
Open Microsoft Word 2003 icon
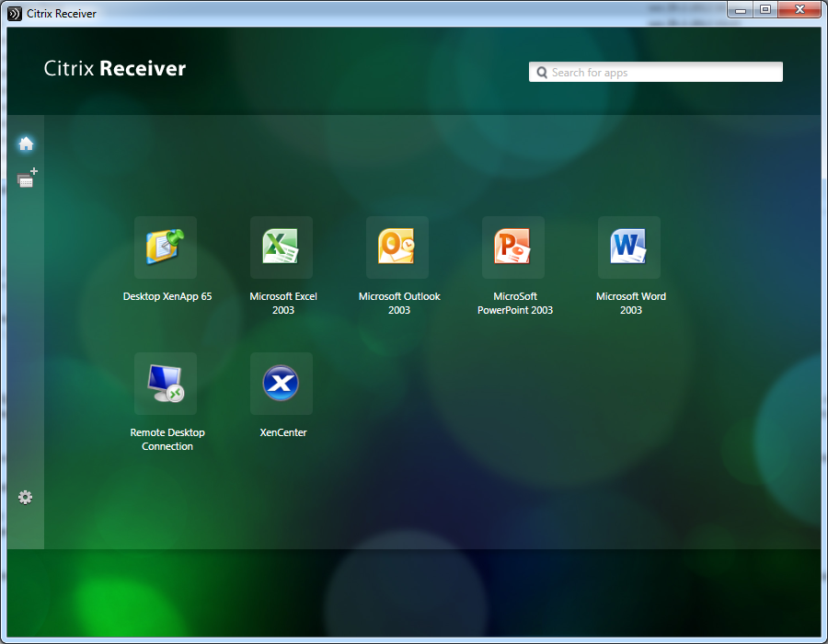pyautogui.click(x=629, y=247)
